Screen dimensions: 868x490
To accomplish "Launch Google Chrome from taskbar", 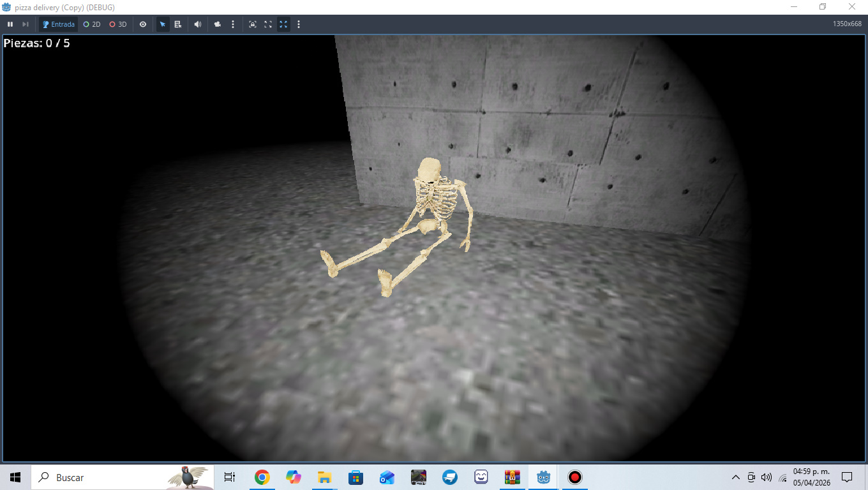I will tap(262, 477).
